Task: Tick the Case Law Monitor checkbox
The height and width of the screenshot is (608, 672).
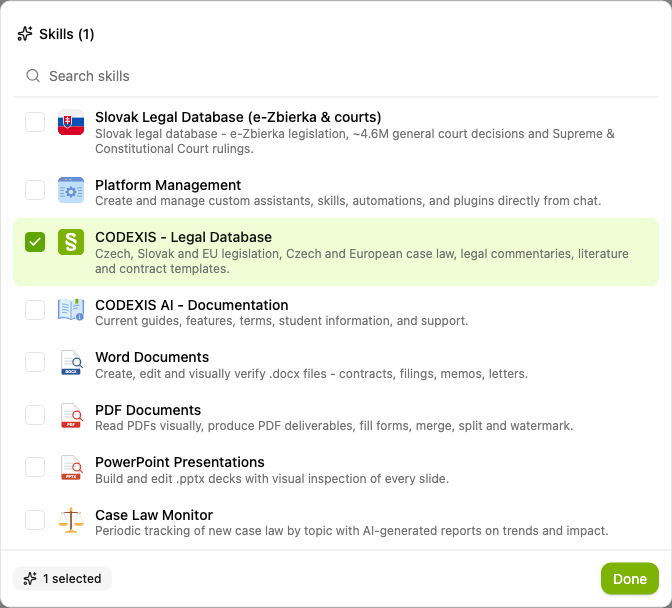Action: coord(35,520)
